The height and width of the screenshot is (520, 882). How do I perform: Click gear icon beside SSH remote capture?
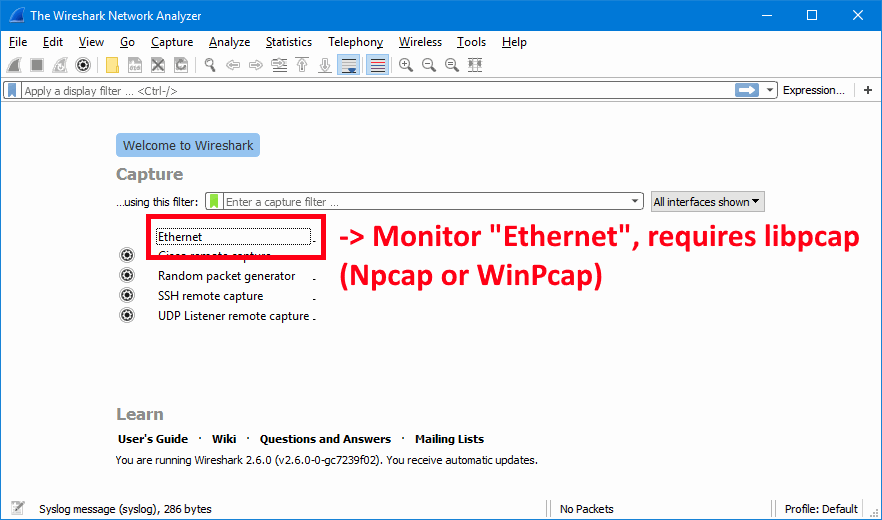[x=127, y=295]
